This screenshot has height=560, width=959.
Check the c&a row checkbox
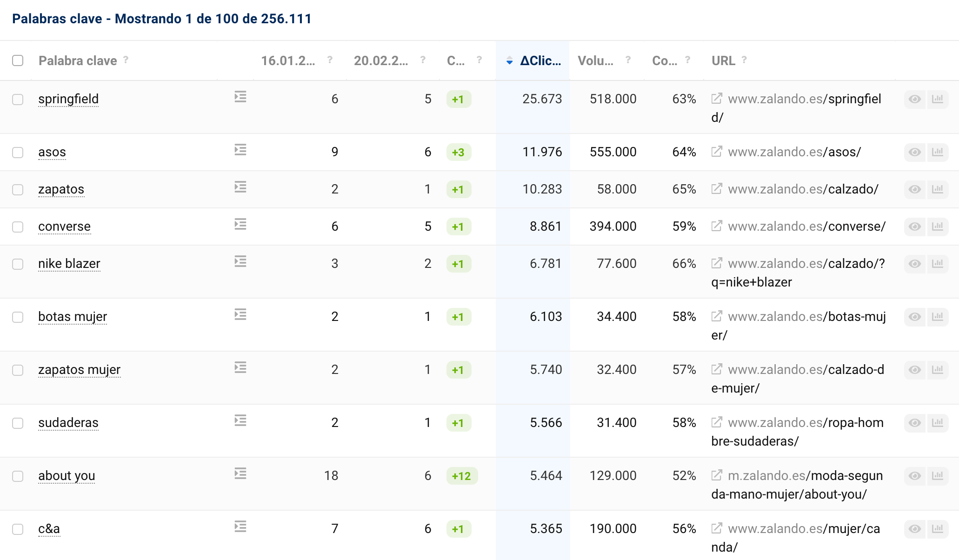point(18,529)
